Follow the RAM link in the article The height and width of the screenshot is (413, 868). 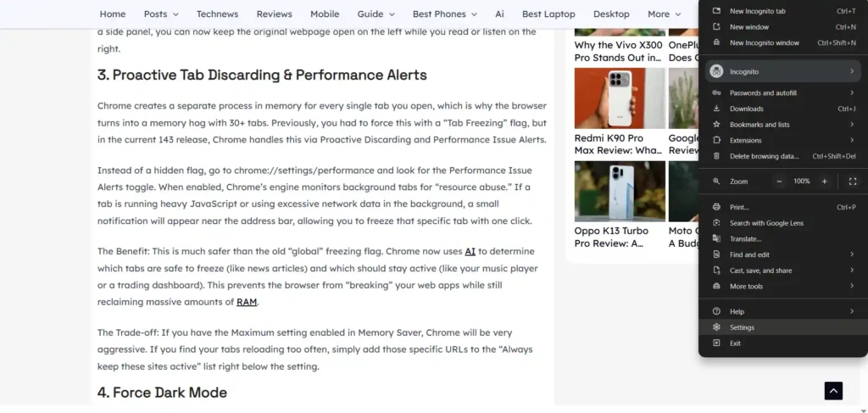pos(247,302)
